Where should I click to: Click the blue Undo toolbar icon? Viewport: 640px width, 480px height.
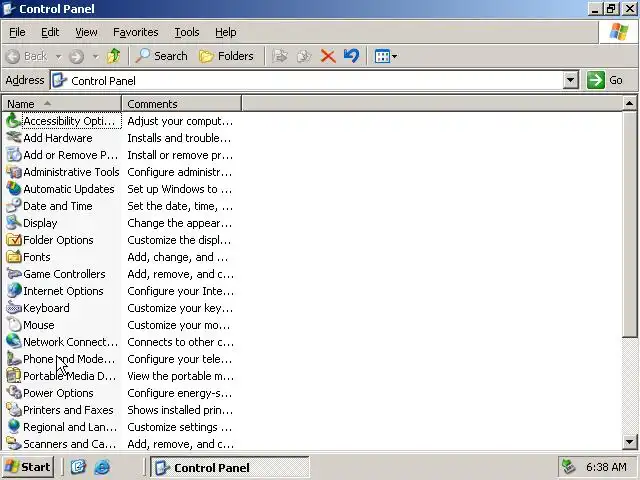pos(351,56)
